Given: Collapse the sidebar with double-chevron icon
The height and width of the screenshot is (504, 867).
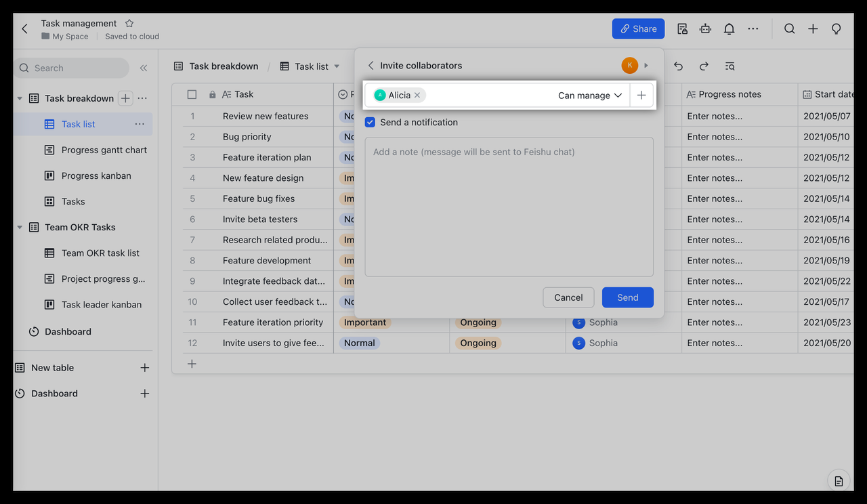Looking at the screenshot, I should pos(144,68).
